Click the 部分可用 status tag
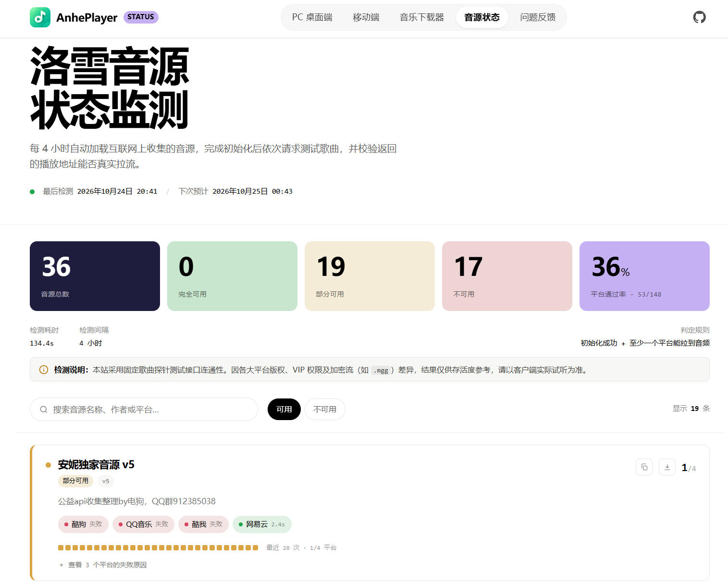 [75, 481]
